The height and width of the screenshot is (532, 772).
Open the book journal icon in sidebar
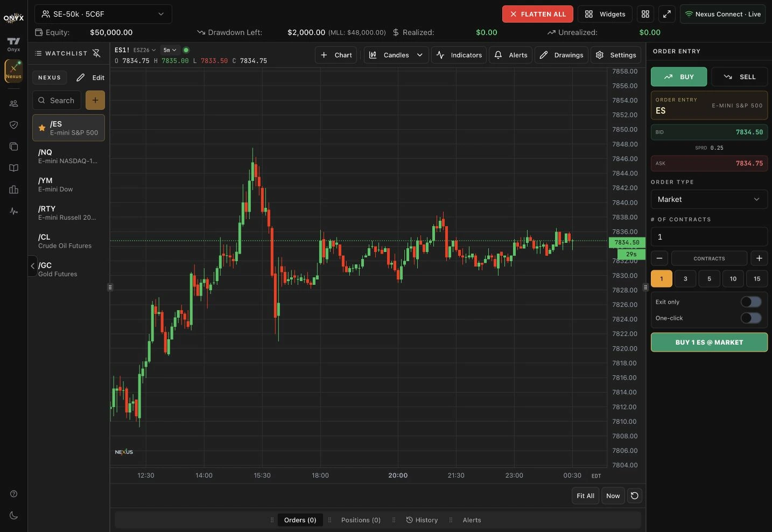(14, 168)
